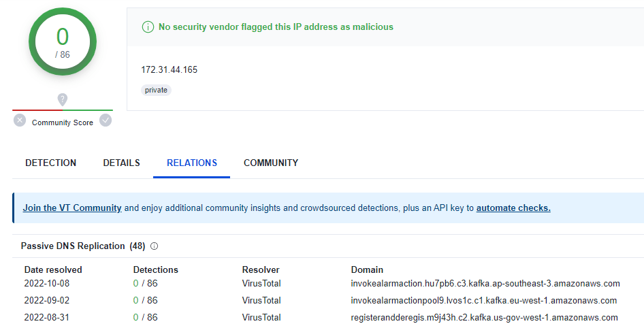Open the registerandderegis us-gov-west-1 domain entry
The height and width of the screenshot is (328, 644).
pyautogui.click(x=484, y=317)
